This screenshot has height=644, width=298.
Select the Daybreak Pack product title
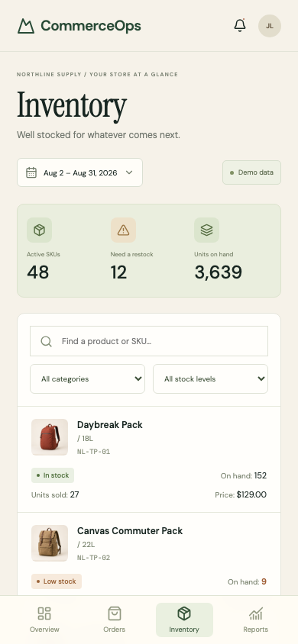110,425
